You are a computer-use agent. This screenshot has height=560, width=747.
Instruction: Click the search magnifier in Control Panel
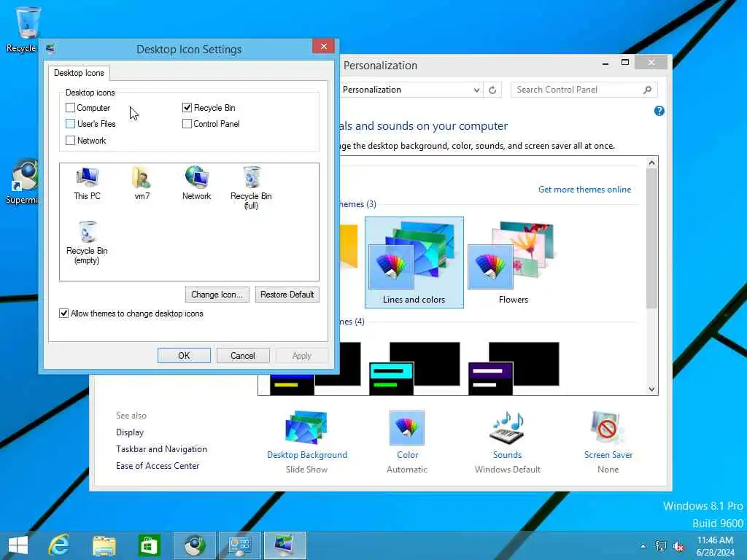647,90
